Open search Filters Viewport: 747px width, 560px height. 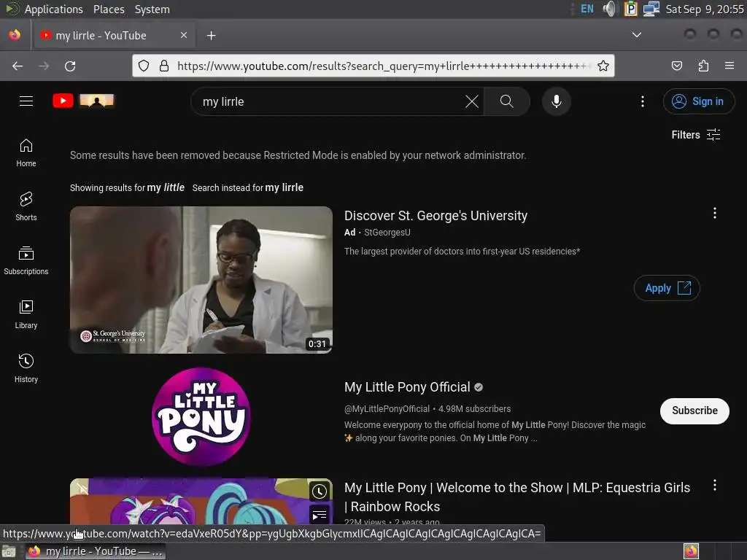[x=695, y=135]
